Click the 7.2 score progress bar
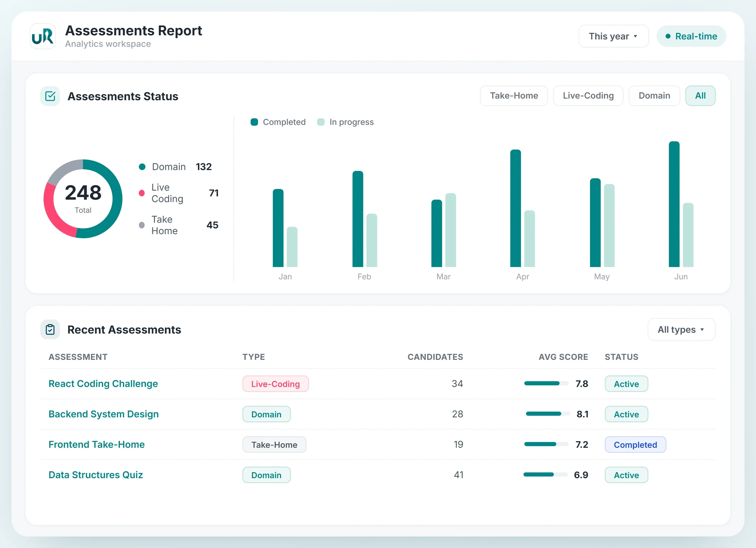756x548 pixels. click(546, 444)
